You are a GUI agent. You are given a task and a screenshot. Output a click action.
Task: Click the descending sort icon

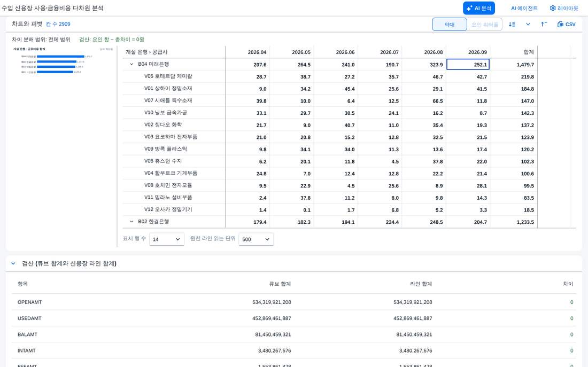pos(512,25)
